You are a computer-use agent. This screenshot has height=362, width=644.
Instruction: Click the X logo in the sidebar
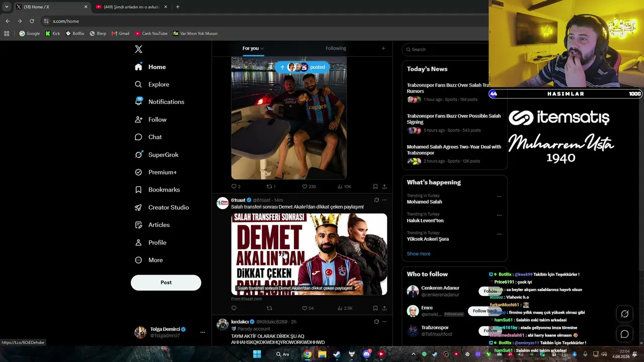point(138,49)
